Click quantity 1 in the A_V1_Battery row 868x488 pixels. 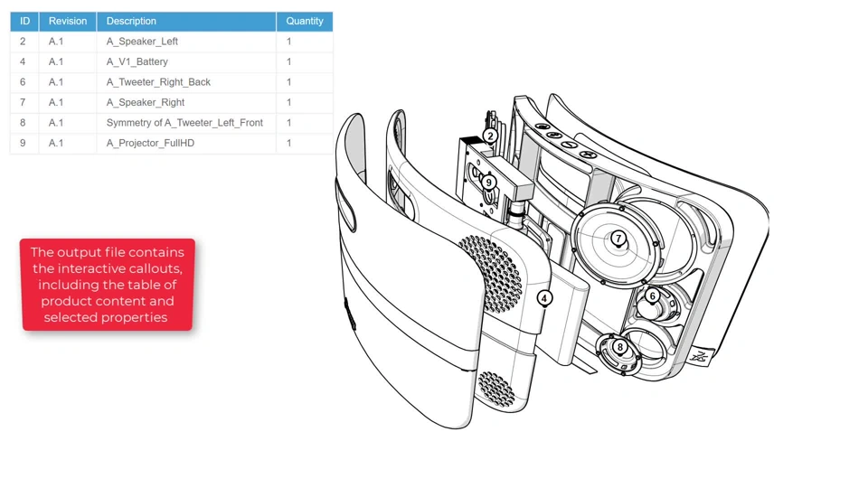tap(305, 62)
